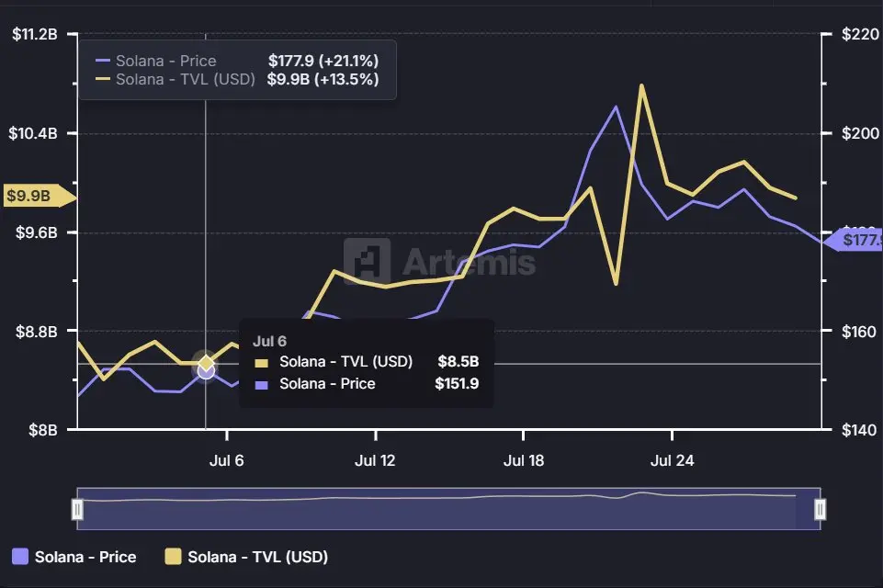Click the Jul 24 x-axis label
This screenshot has height=588, width=883.
673,460
